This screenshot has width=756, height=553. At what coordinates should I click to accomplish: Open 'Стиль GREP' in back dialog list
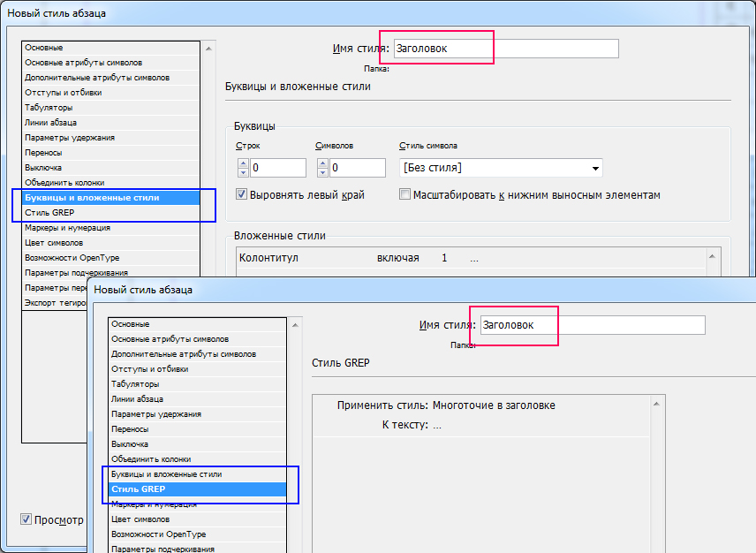(x=111, y=213)
